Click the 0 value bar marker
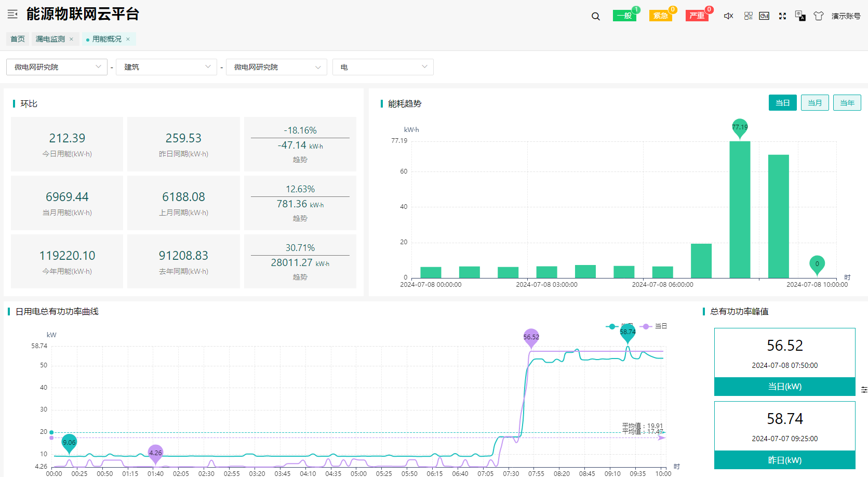The image size is (868, 477). (x=817, y=265)
